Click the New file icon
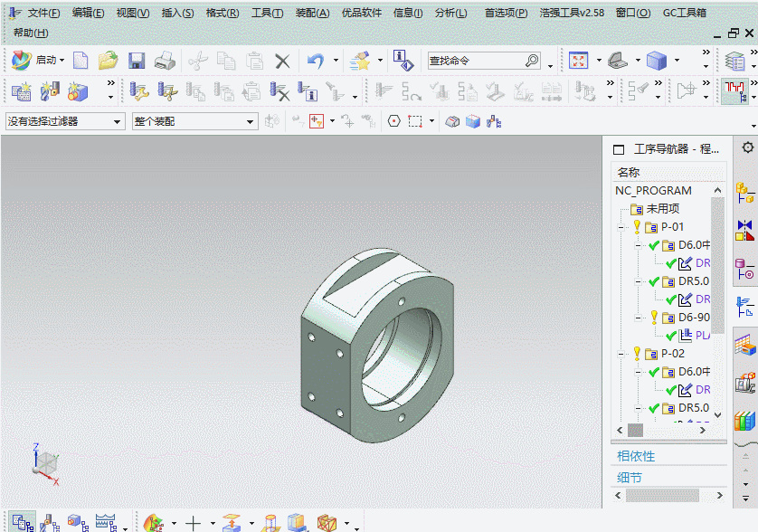The image size is (758, 532). (81, 61)
